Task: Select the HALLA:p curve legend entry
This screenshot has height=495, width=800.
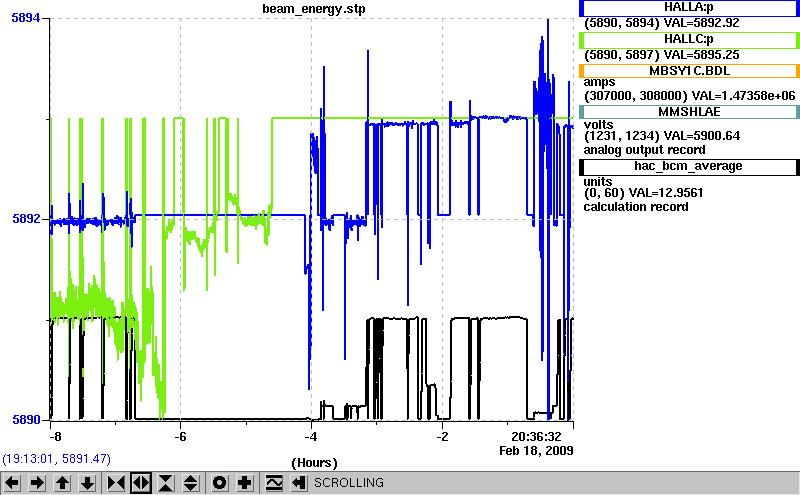Action: 689,8
